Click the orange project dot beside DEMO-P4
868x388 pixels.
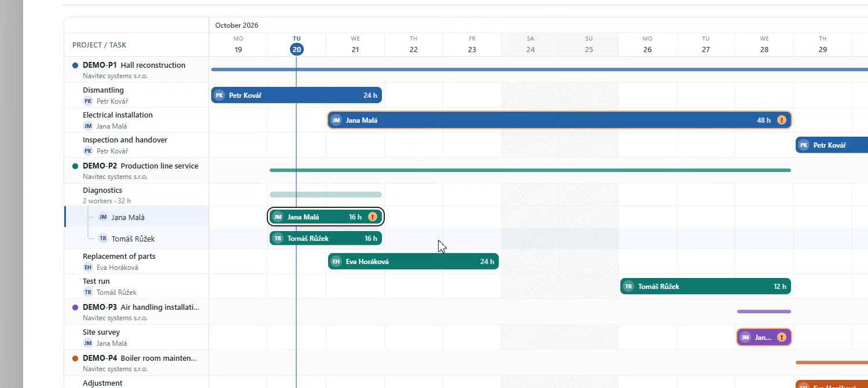point(75,358)
